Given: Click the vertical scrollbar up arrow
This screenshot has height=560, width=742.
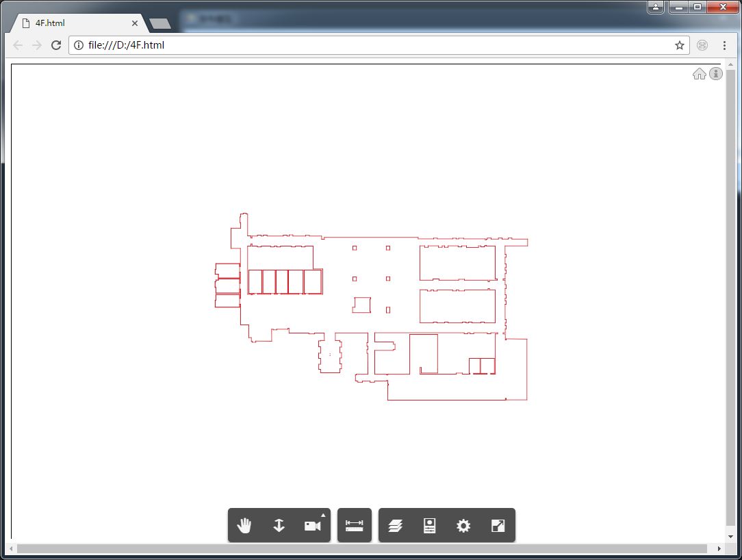Looking at the screenshot, I should 730,64.
